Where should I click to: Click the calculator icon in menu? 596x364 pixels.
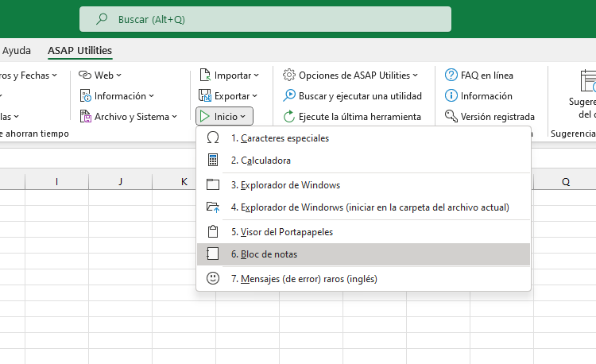point(213,161)
